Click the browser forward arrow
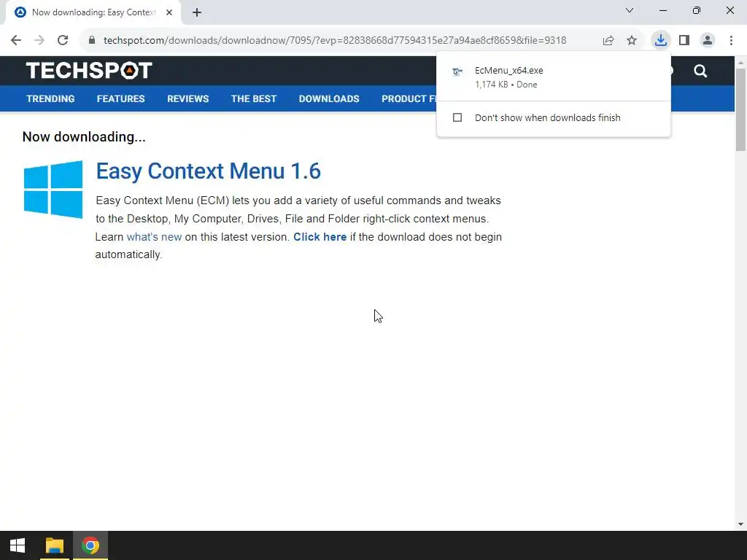 click(39, 40)
